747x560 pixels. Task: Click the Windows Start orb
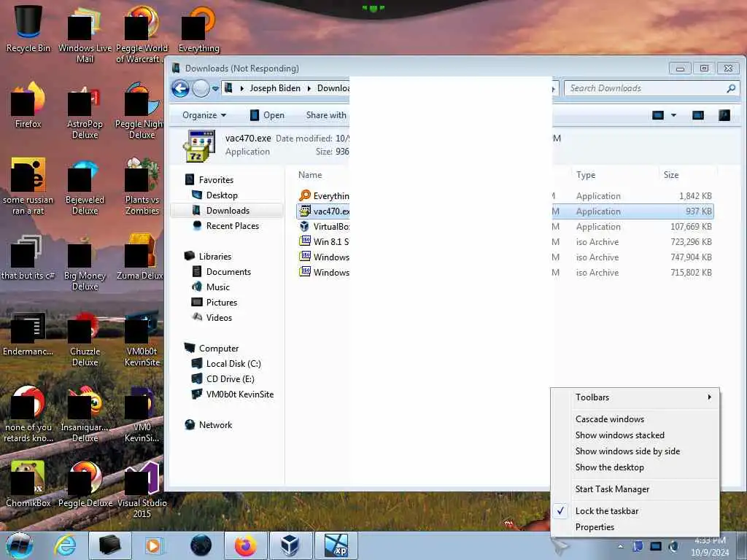coord(20,545)
